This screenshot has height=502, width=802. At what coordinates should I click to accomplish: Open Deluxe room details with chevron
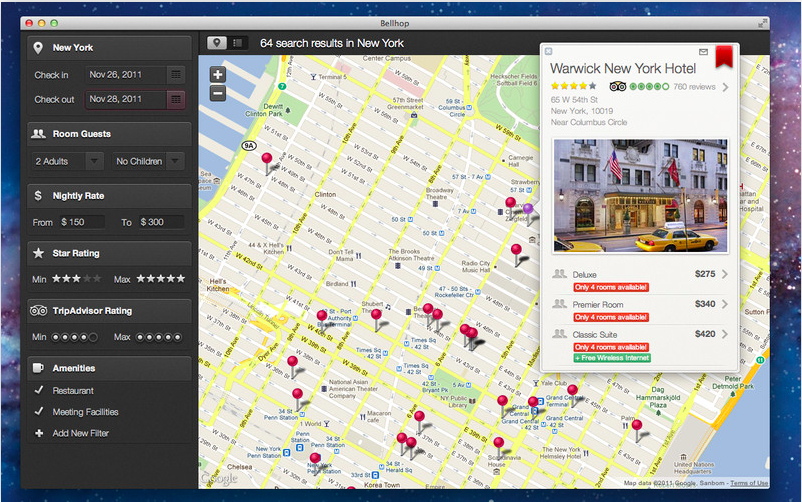(x=725, y=274)
